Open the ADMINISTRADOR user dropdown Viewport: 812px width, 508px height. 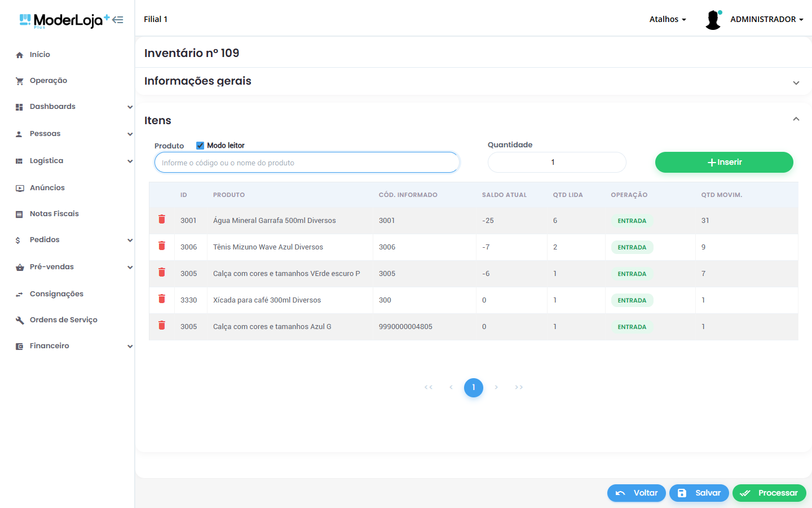(766, 19)
